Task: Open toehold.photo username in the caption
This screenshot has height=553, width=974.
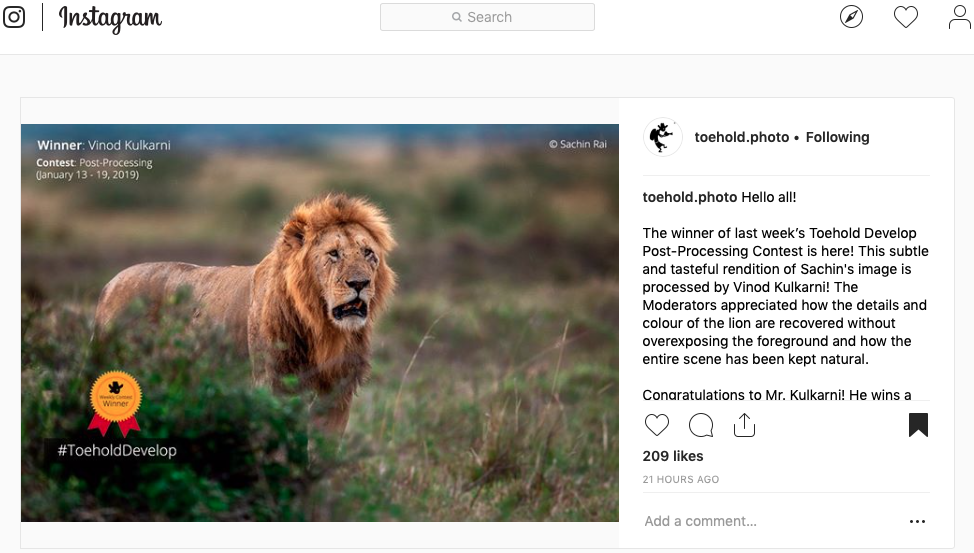Action: tap(690, 197)
